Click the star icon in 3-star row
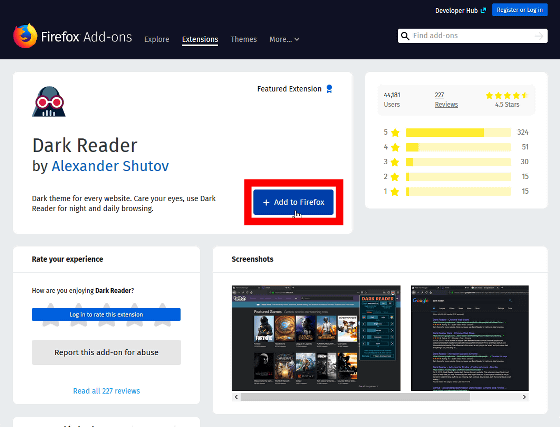This screenshot has height=427, width=560. 395,162
